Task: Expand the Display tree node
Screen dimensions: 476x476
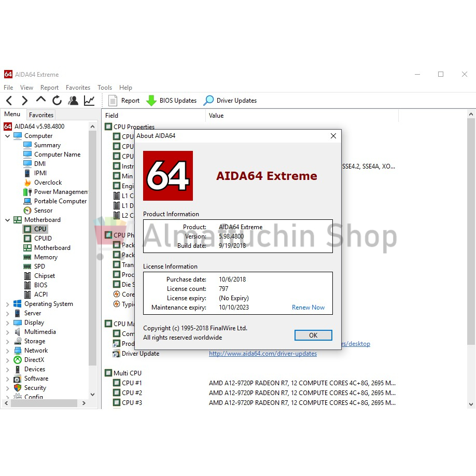Action: pyautogui.click(x=8, y=323)
